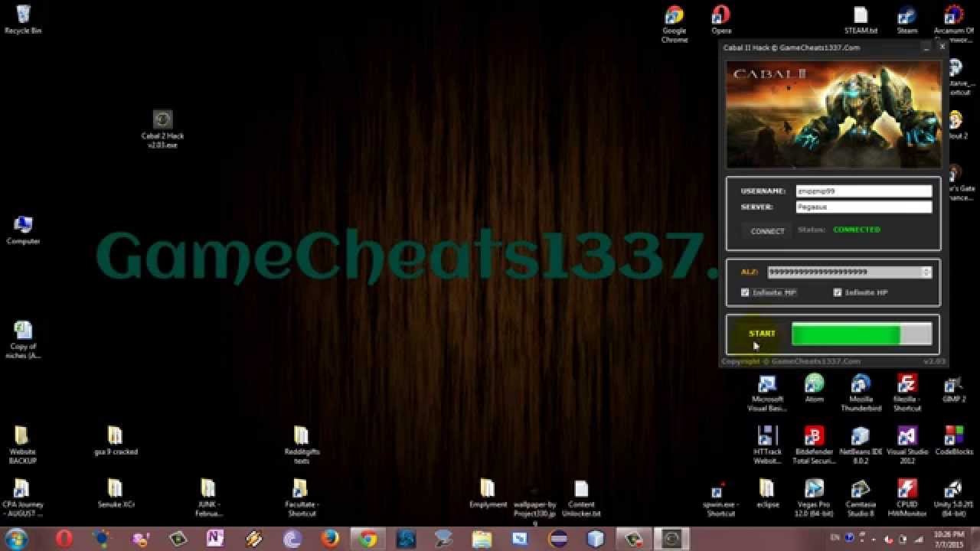Viewport: 980px width, 551px height.
Task: Select the Unity 64-bit desktop shortcut
Action: click(x=954, y=498)
